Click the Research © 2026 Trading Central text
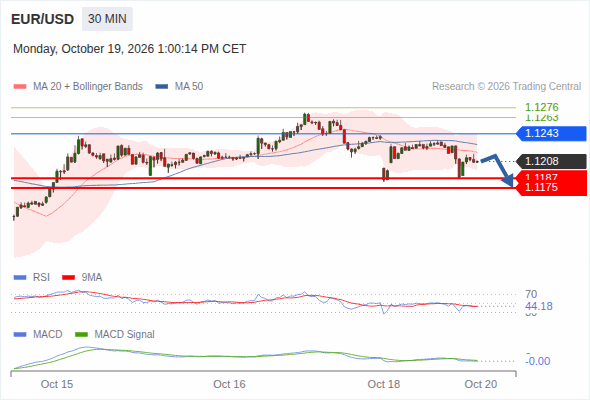This screenshot has height=400, width=590. [x=506, y=87]
